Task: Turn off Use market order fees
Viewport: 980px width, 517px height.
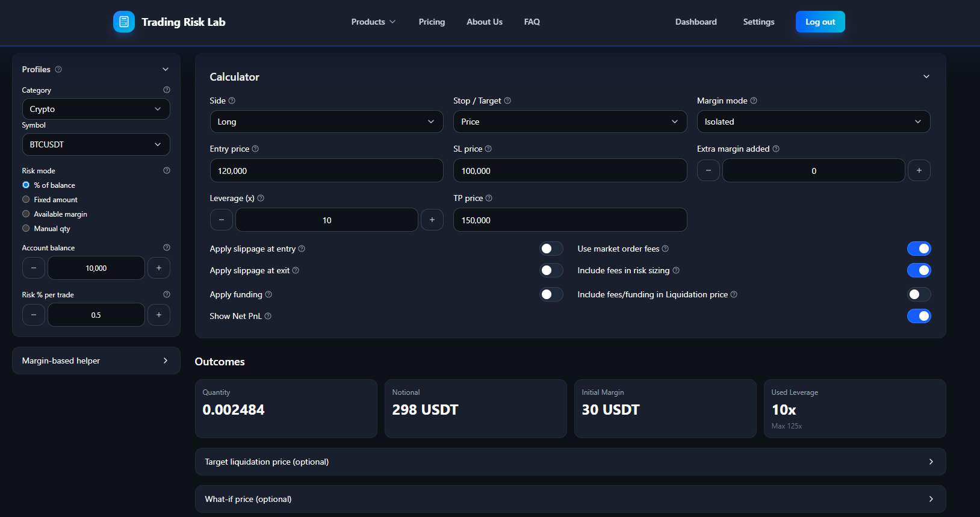Action: 919,249
